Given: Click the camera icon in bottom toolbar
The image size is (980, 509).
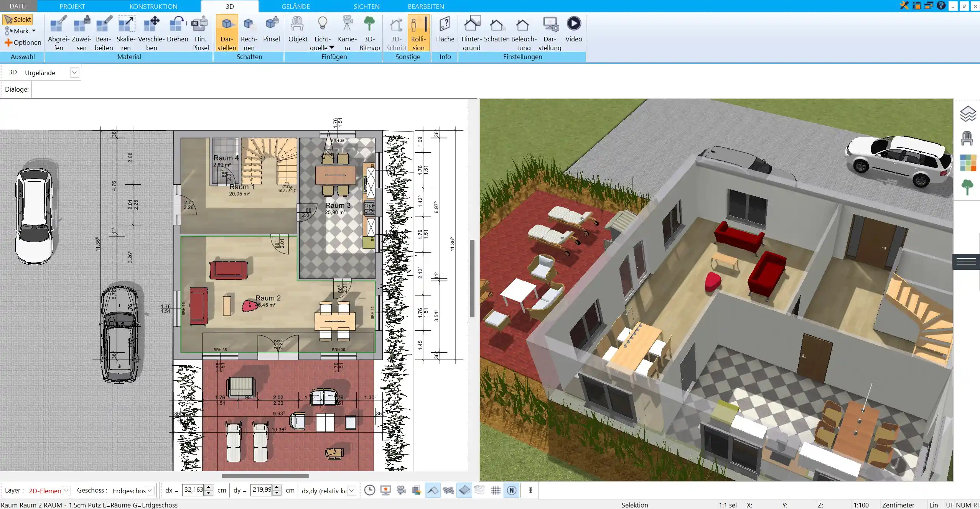Looking at the screenshot, I should point(401,490).
